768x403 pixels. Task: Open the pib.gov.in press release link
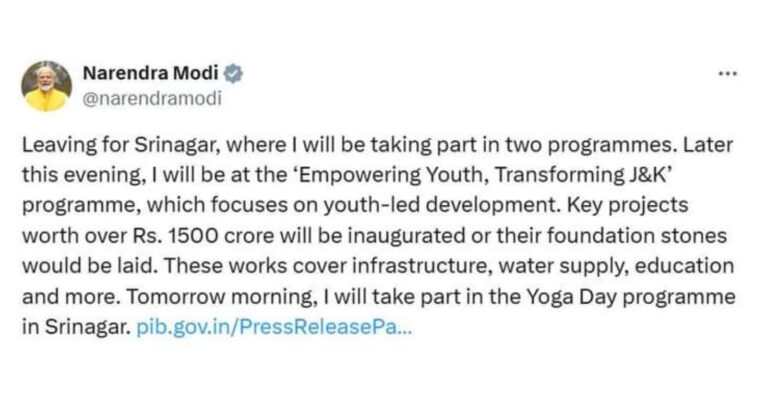272,326
